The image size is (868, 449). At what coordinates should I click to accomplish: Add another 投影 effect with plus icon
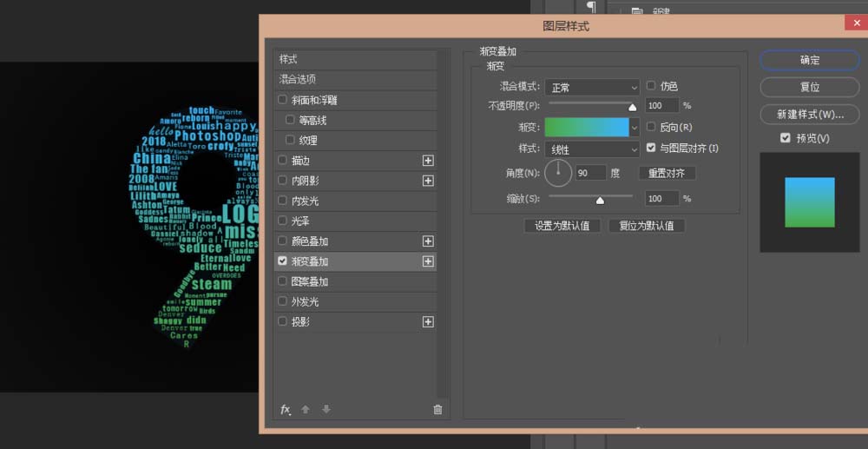pos(428,321)
